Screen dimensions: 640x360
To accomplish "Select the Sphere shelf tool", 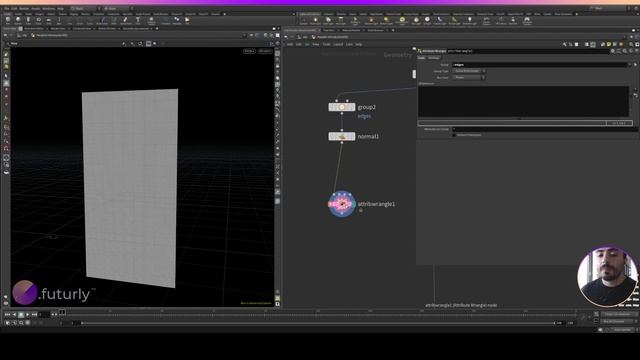I will tap(18, 20).
